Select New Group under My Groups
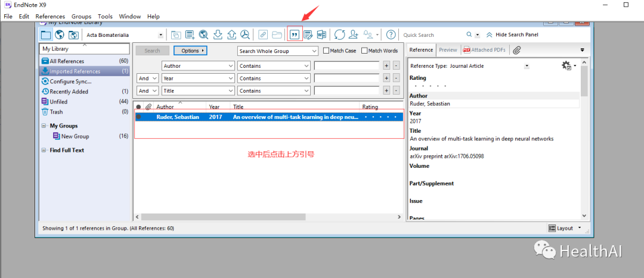The width and height of the screenshot is (644, 278). pos(75,136)
